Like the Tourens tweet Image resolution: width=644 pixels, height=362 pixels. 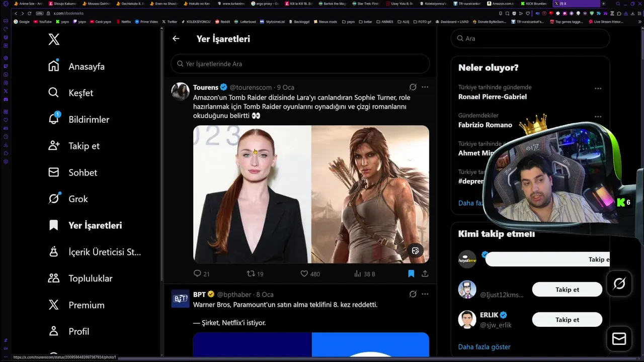(x=310, y=274)
